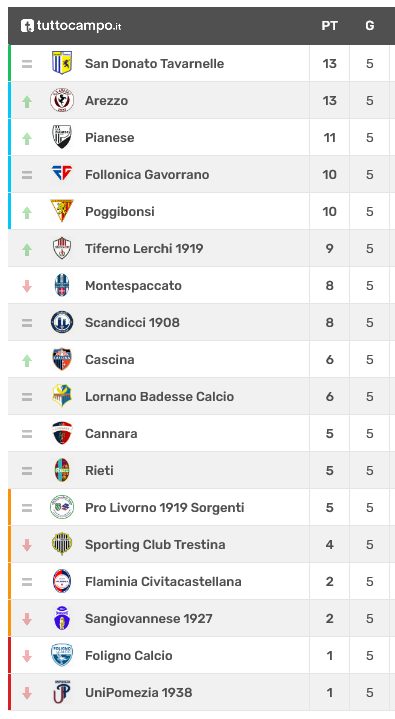The image size is (395, 719).
Task: Sort standings by PT column header
Action: [x=329, y=26]
